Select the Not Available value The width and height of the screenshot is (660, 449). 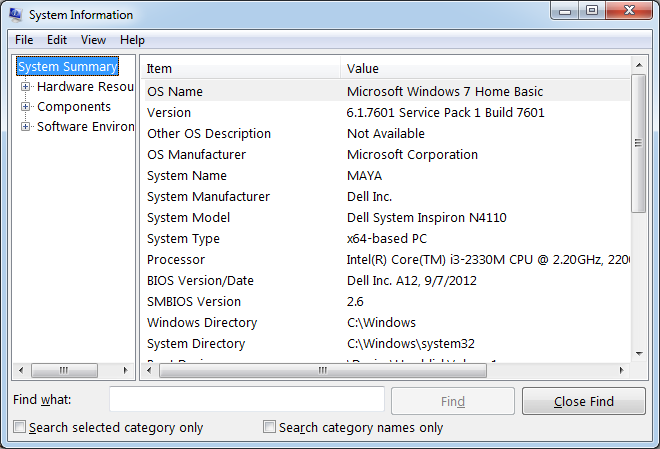point(386,134)
